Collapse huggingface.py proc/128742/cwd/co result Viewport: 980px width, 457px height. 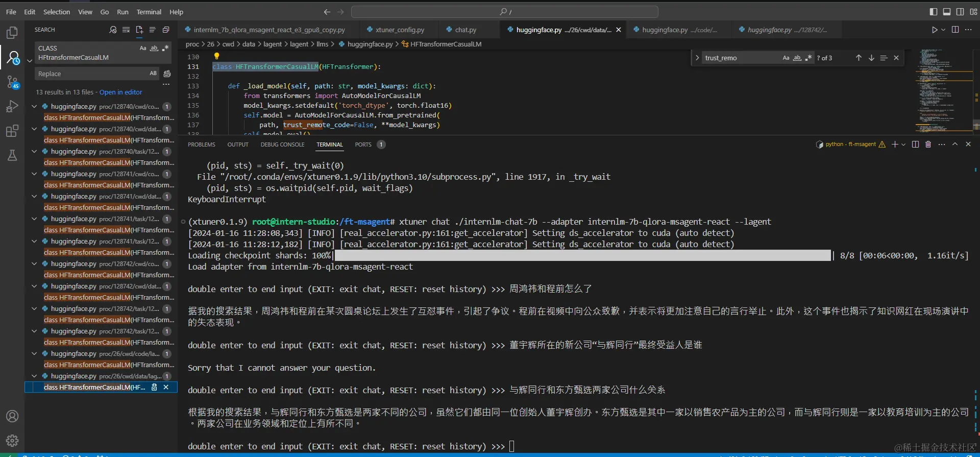(34, 264)
